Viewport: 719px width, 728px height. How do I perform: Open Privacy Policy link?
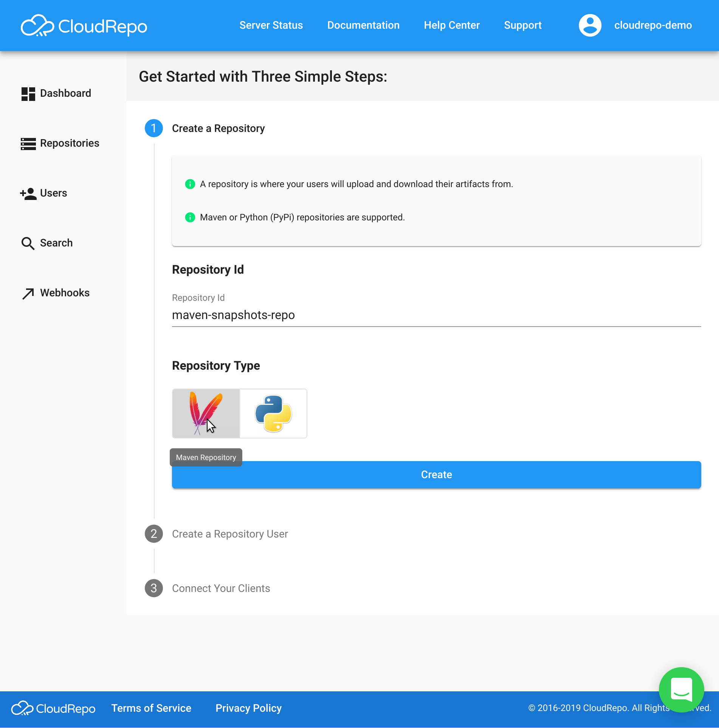[248, 708]
